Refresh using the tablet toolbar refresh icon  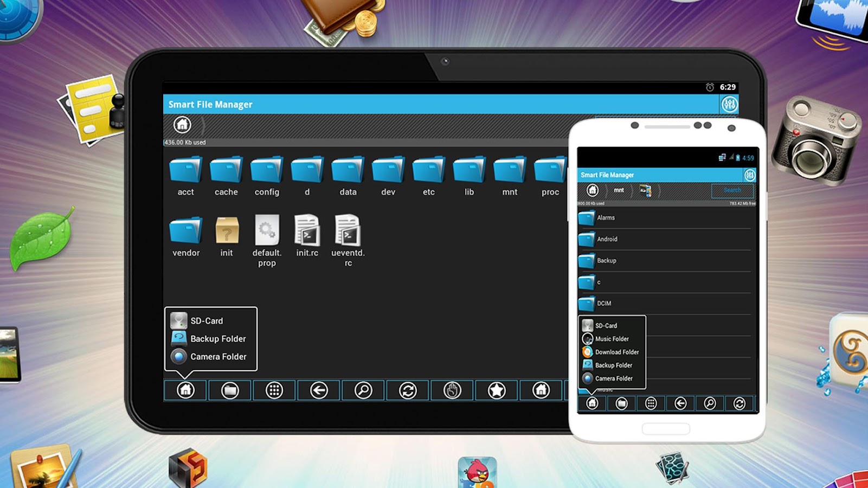point(408,390)
